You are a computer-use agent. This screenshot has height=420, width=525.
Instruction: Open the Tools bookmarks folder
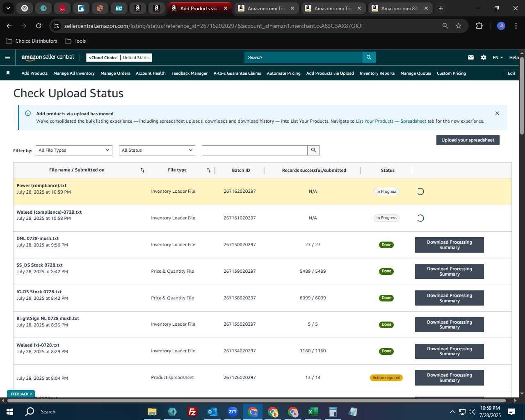(x=75, y=41)
